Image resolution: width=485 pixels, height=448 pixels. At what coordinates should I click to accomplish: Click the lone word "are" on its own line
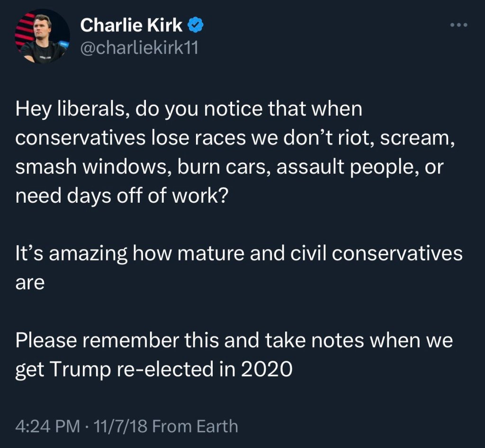30,282
